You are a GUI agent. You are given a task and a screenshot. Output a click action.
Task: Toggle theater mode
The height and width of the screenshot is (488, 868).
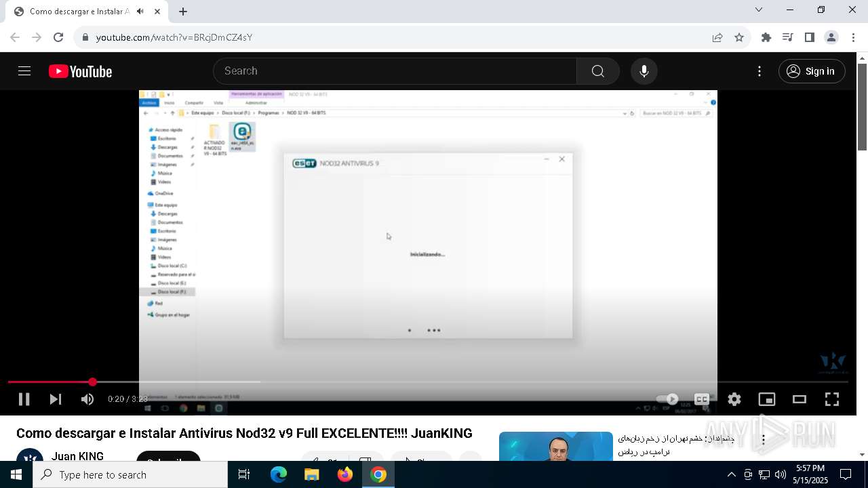click(x=800, y=399)
